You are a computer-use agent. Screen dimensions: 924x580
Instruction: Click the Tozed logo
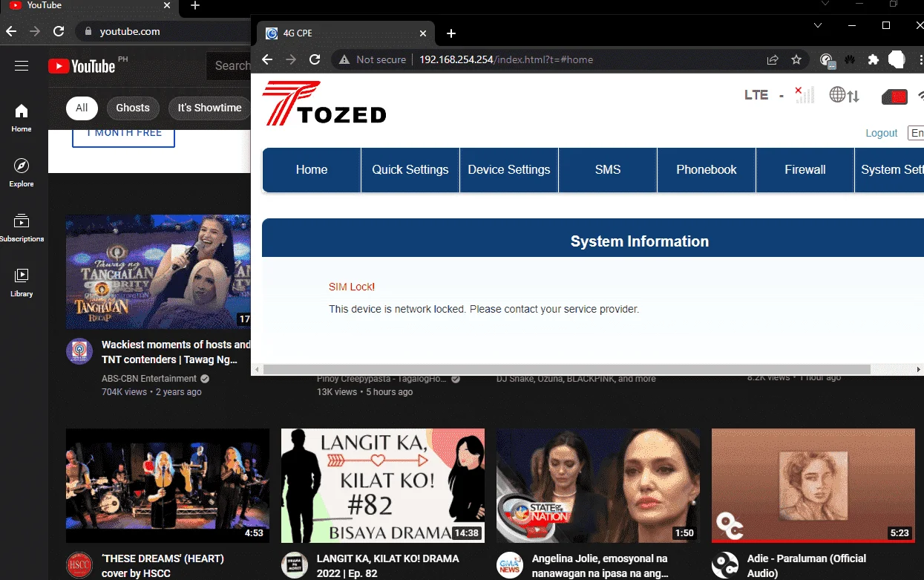324,103
